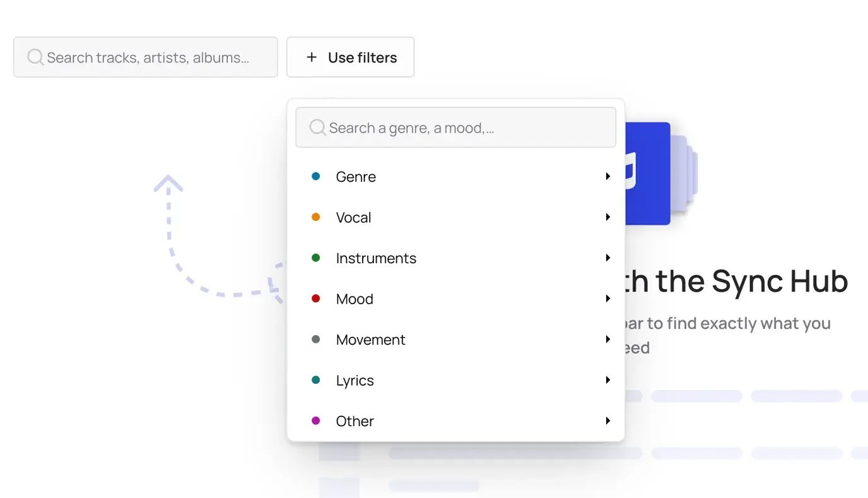Open the Use filters button
The image size is (868, 498).
pyautogui.click(x=351, y=57)
